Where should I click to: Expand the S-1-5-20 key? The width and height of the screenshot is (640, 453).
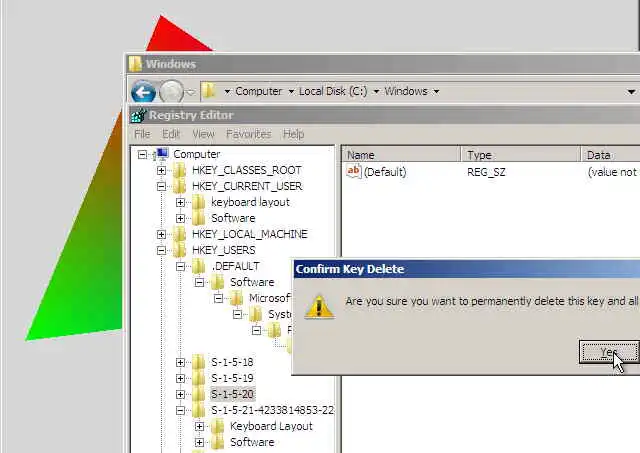(180, 395)
